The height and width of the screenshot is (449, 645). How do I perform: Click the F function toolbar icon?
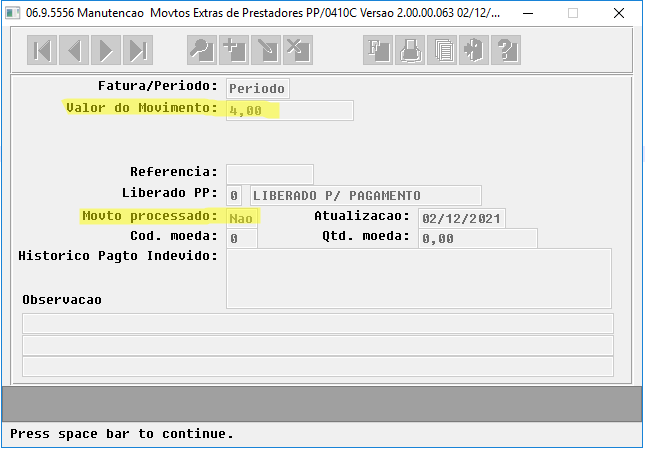[x=378, y=50]
